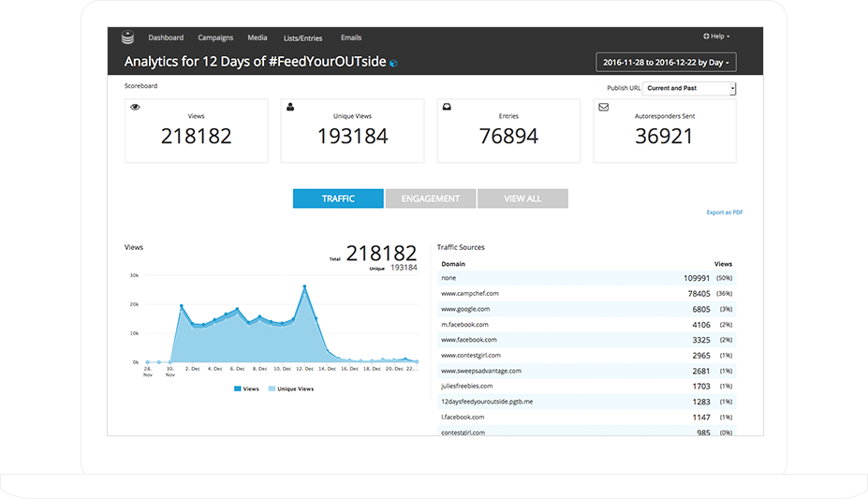Click the Domain column header
Screen dimensions: 868x499
point(453,264)
